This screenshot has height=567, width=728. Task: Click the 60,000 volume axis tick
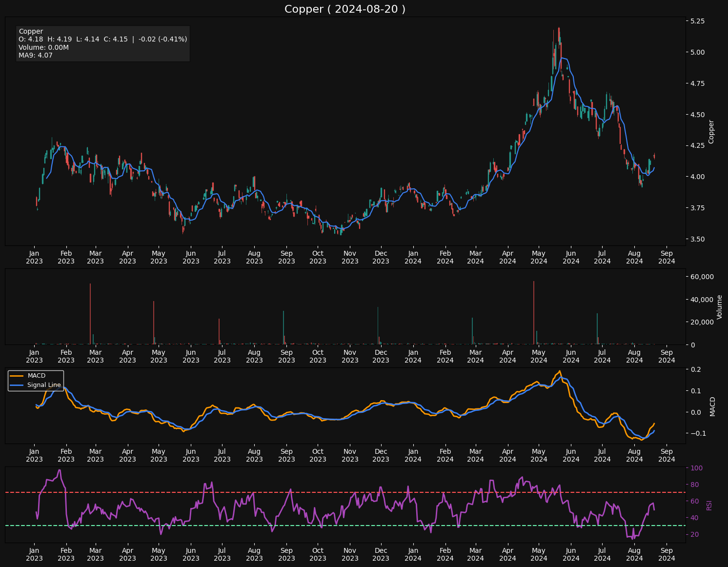[700, 277]
